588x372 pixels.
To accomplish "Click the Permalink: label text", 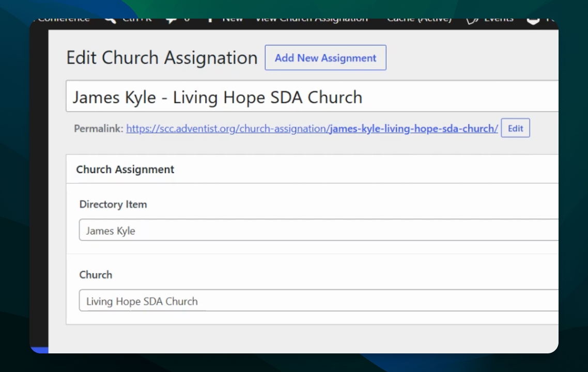I will point(99,129).
